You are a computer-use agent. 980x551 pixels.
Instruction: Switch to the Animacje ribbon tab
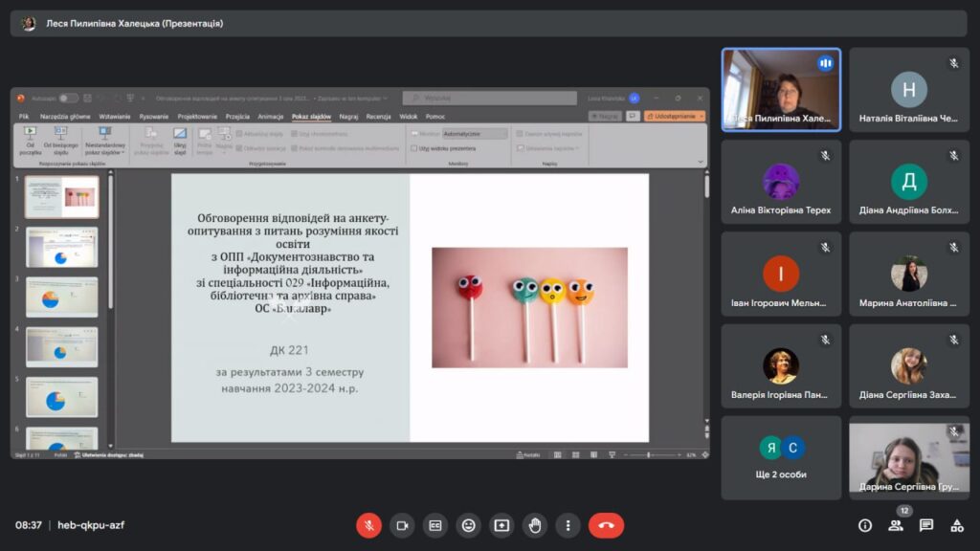point(270,116)
